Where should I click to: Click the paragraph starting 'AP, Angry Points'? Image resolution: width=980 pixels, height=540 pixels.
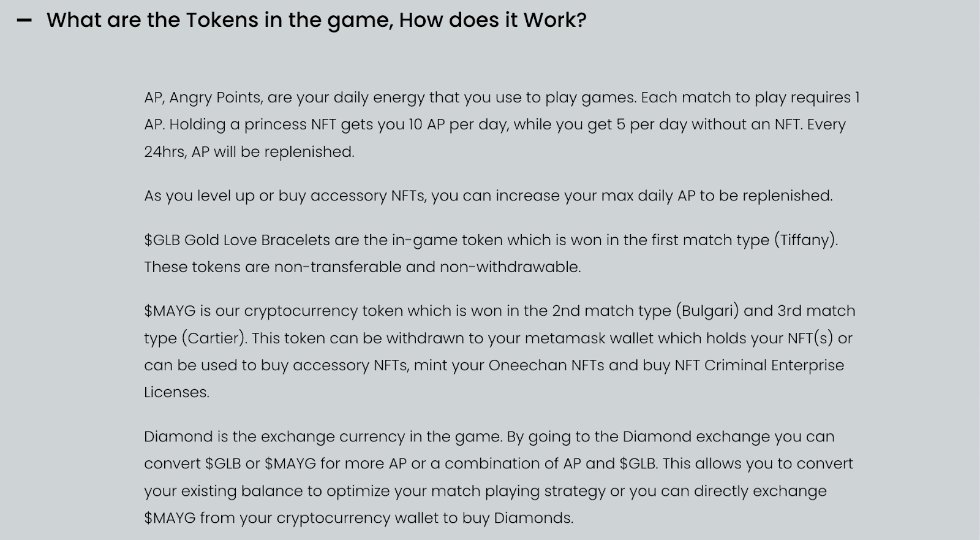(x=502, y=124)
